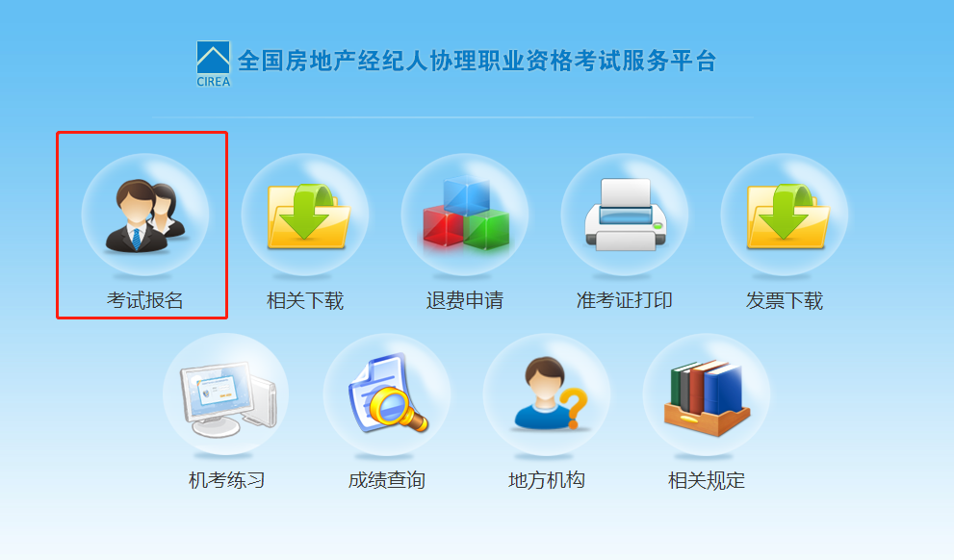This screenshot has height=560, width=954.
Task: Select the 准考证打印 printer icon
Action: (625, 215)
